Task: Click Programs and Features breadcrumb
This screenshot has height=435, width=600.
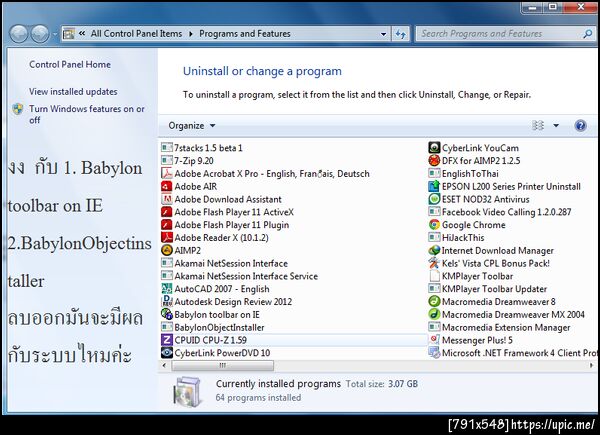Action: [245, 34]
